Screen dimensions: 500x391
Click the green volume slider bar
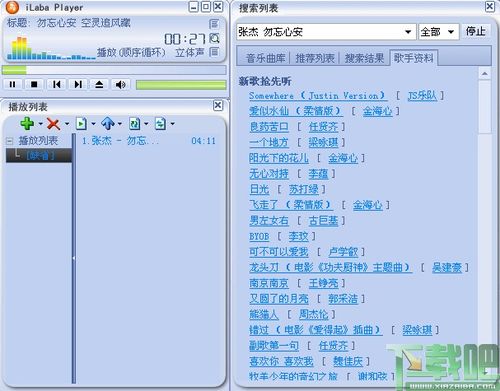[x=181, y=85]
